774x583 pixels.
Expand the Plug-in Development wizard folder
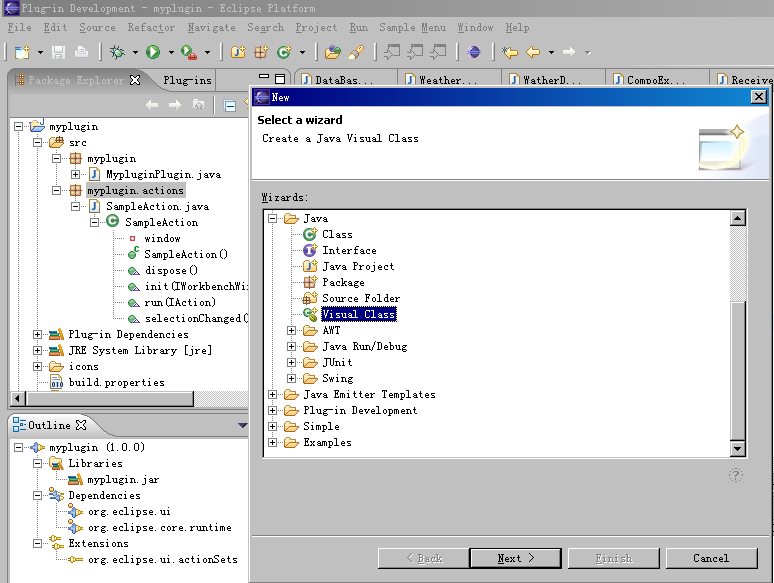click(272, 410)
